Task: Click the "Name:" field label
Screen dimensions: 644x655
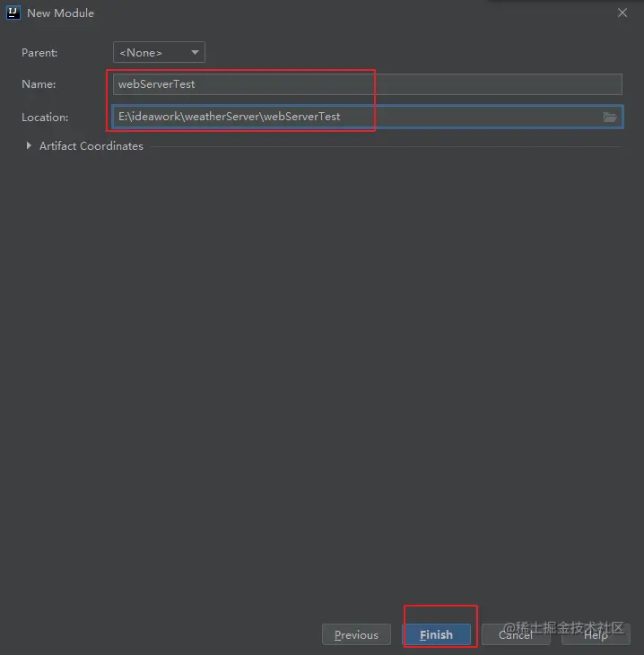Action: point(39,84)
